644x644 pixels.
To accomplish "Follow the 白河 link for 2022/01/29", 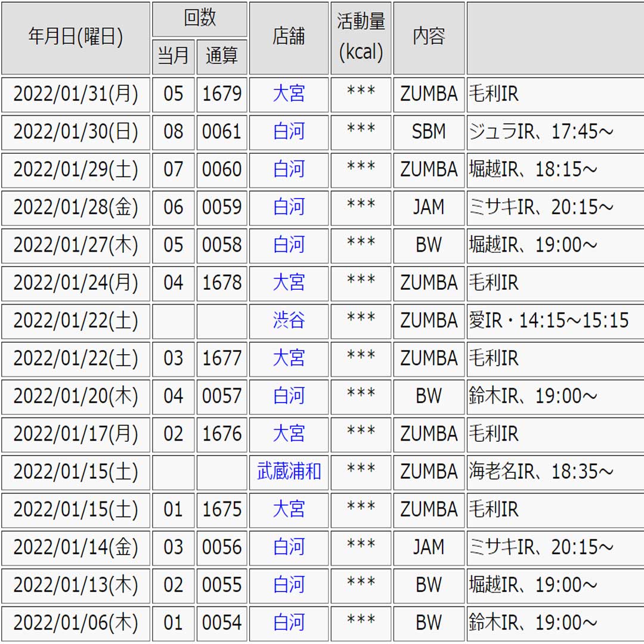I will (289, 169).
